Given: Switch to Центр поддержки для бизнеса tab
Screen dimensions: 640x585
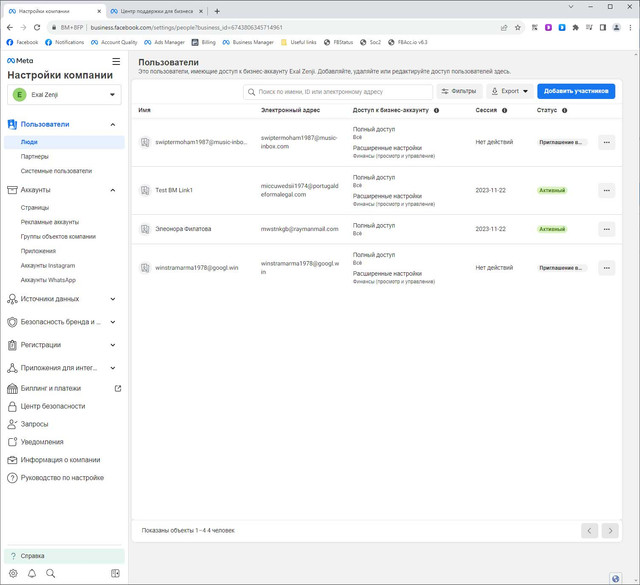Looking at the screenshot, I should pyautogui.click(x=157, y=11).
